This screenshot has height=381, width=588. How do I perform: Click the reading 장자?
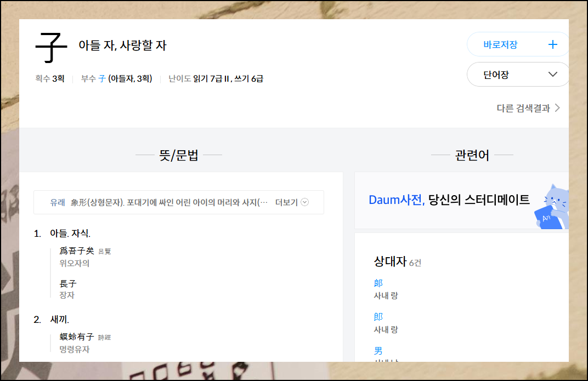(x=67, y=295)
